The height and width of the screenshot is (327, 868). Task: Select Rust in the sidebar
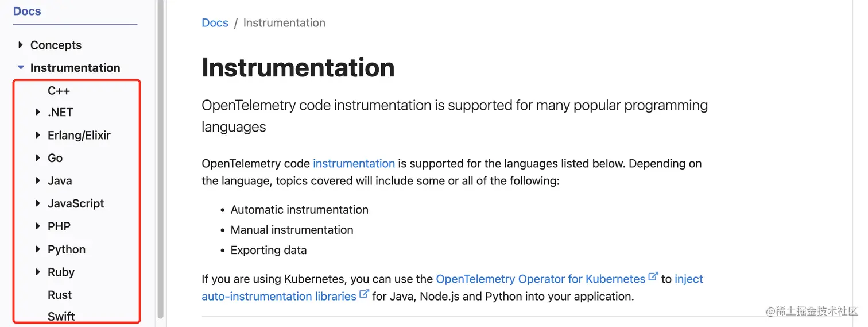click(60, 295)
